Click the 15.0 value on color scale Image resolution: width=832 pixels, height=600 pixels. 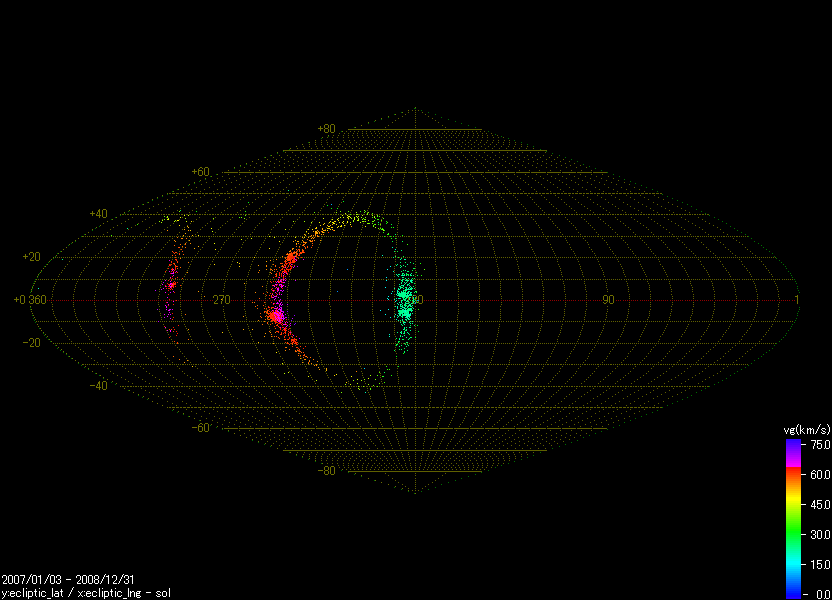point(821,564)
